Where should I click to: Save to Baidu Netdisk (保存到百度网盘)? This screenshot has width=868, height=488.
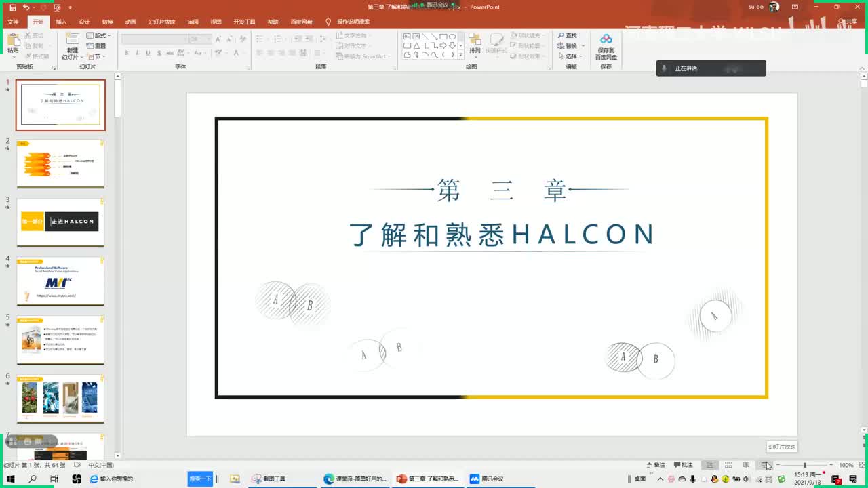pyautogui.click(x=606, y=47)
